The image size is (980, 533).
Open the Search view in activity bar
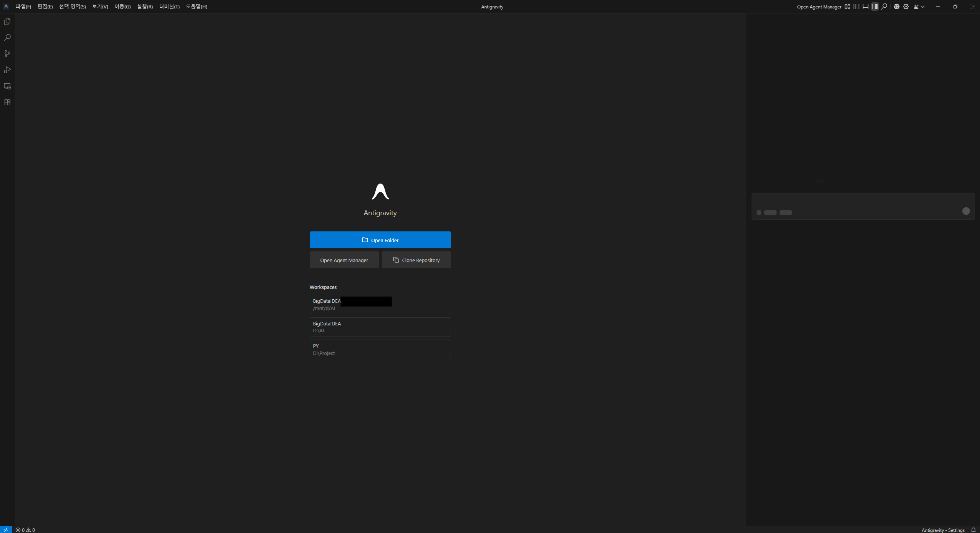pos(7,38)
